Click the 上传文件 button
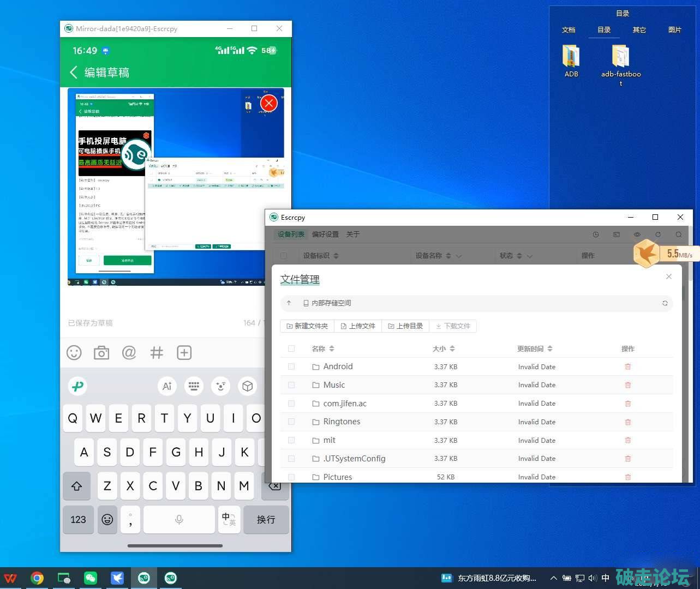Viewport: 700px width, 589px height. point(358,326)
